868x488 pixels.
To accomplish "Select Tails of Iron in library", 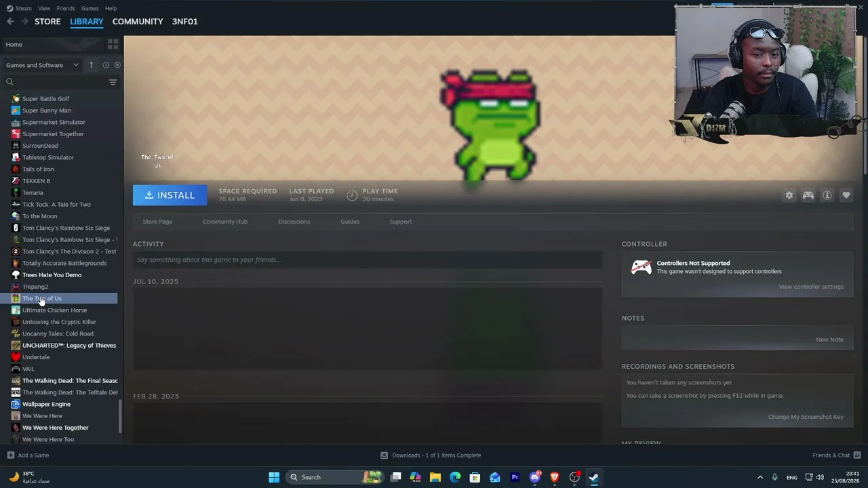I will pyautogui.click(x=38, y=169).
